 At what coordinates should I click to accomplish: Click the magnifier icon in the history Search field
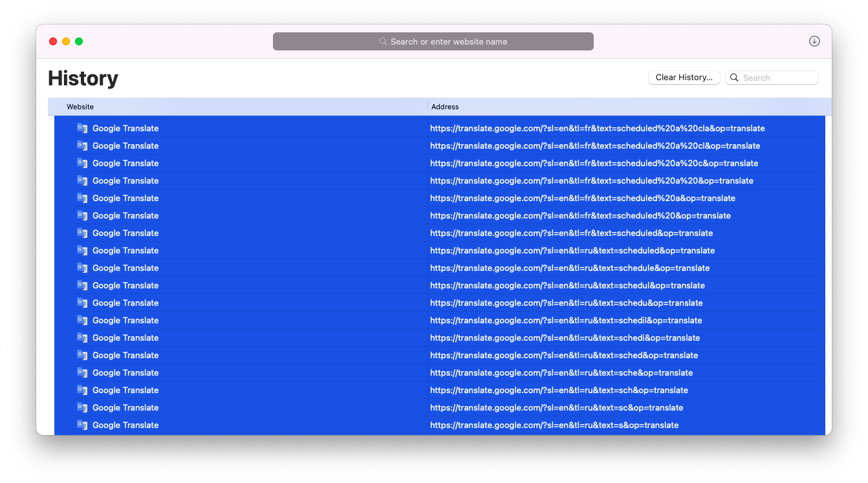tap(733, 77)
